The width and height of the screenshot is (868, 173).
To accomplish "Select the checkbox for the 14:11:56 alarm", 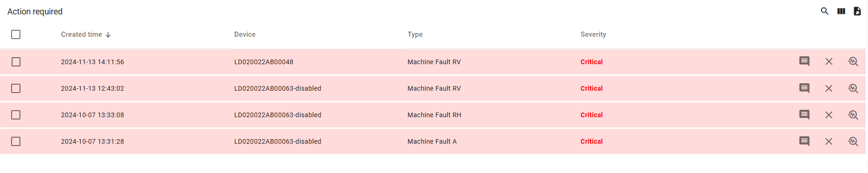I will pos(16,62).
